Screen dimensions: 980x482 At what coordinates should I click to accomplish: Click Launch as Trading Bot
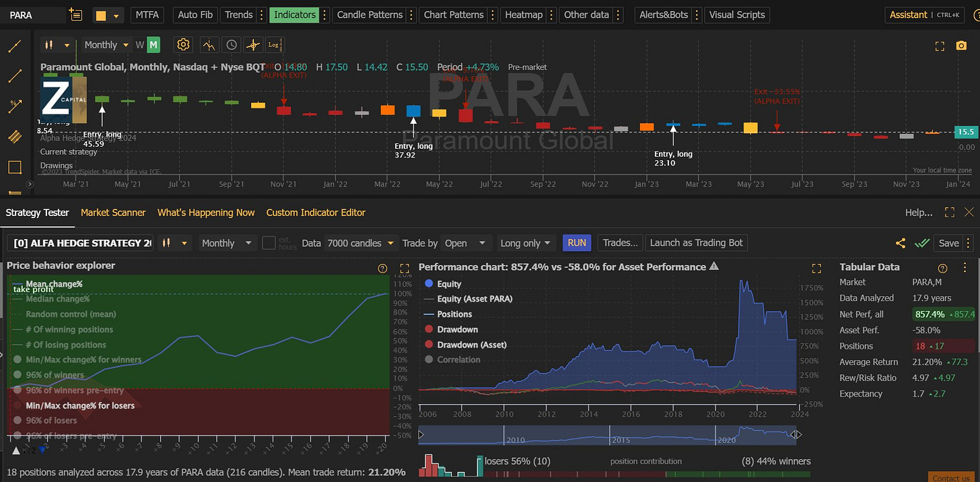696,243
